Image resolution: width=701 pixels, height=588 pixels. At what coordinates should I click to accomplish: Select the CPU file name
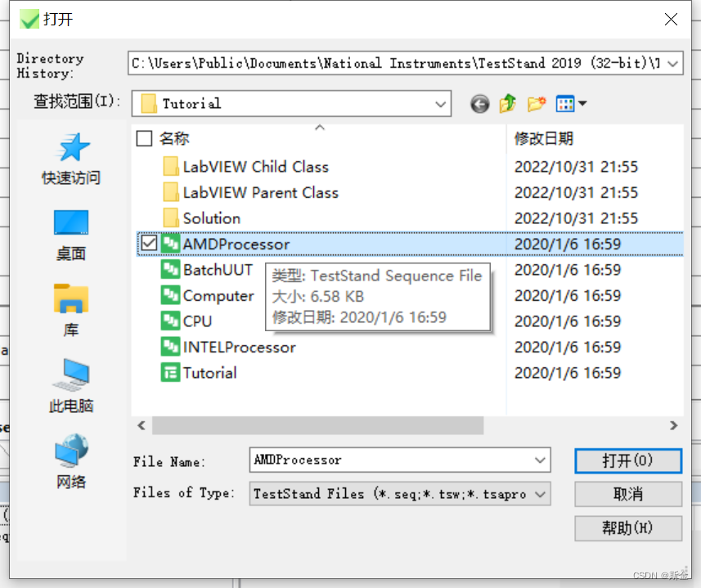point(198,321)
